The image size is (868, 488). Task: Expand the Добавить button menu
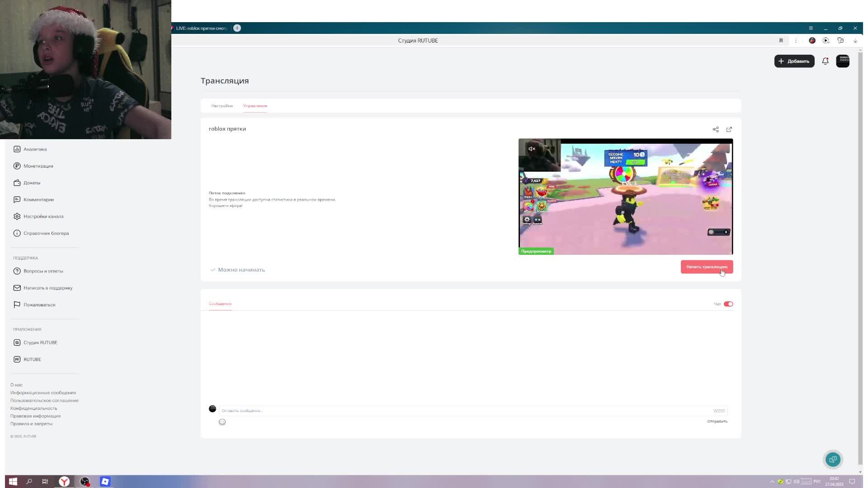coord(794,61)
